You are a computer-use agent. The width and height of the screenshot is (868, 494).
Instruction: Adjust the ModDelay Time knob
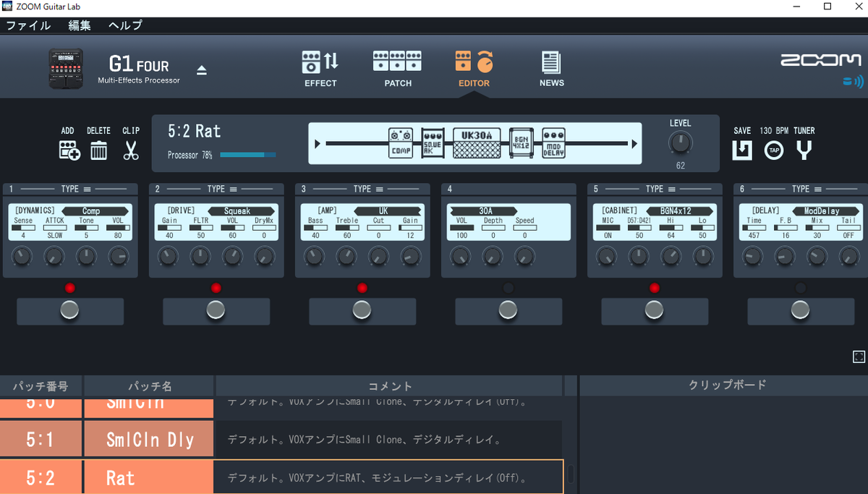tap(754, 255)
